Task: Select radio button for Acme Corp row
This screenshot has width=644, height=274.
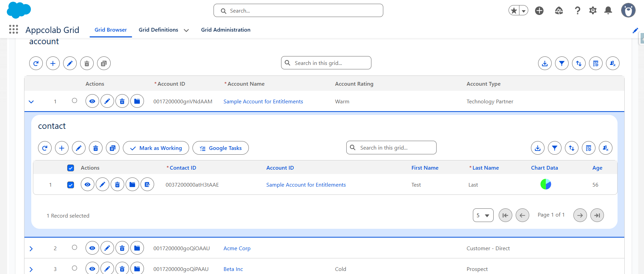Action: pos(74,247)
